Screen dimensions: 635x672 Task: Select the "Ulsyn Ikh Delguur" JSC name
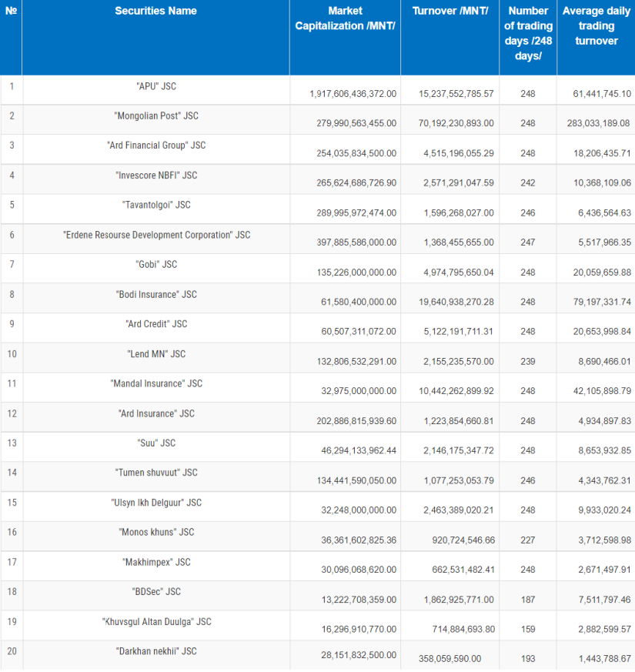156,503
